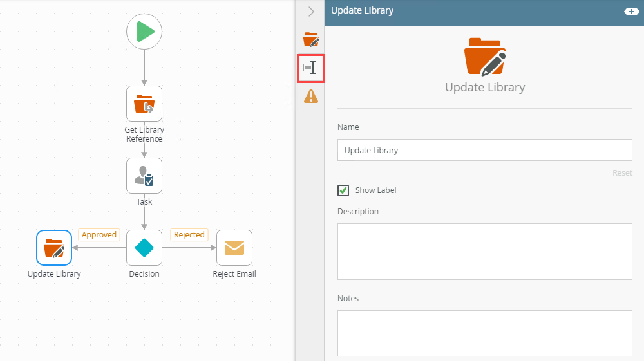Open the Update Library configuration tab
This screenshot has width=644, height=361.
311,40
